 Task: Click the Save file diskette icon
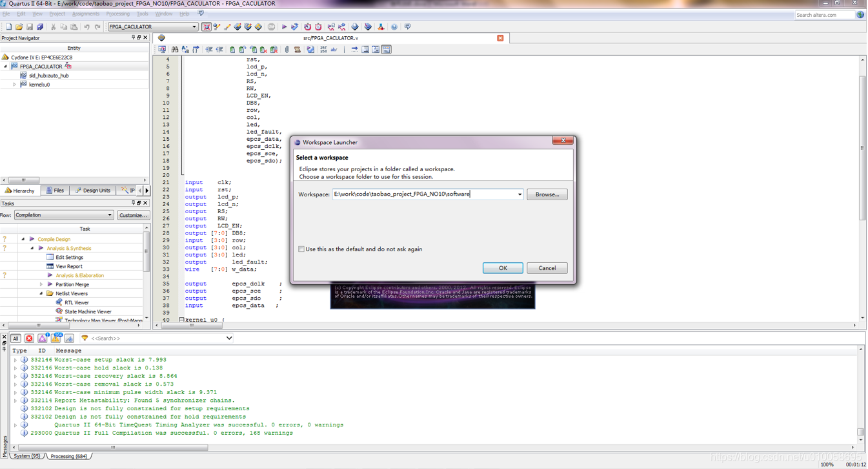point(29,26)
